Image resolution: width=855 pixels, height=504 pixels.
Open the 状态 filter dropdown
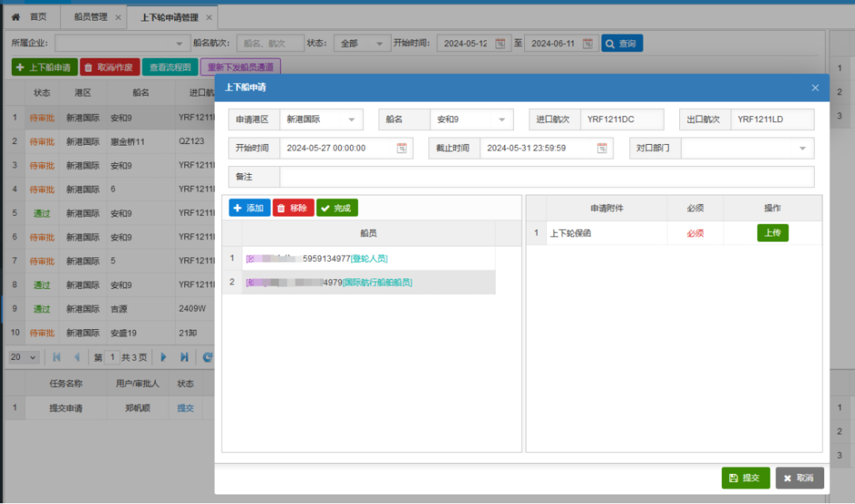coord(379,44)
